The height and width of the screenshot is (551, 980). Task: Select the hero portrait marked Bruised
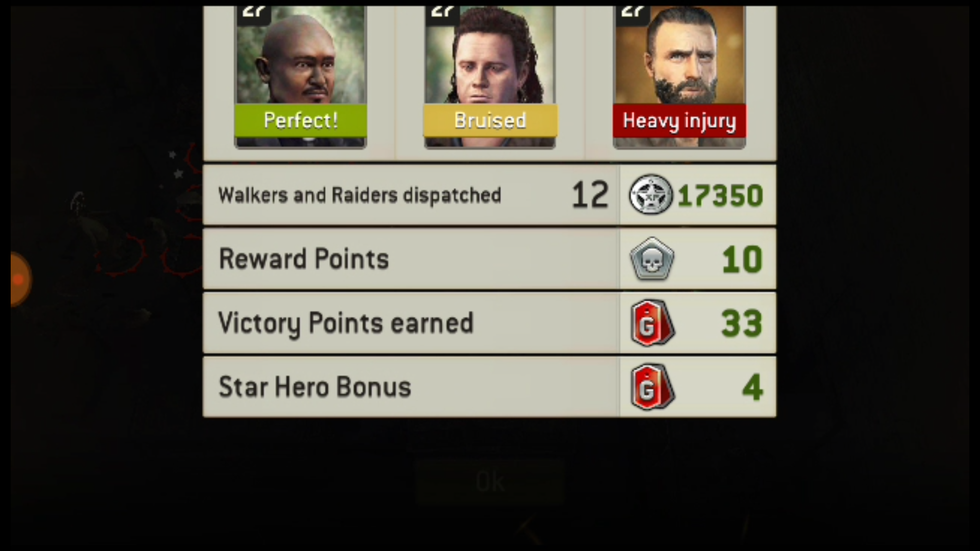click(490, 77)
